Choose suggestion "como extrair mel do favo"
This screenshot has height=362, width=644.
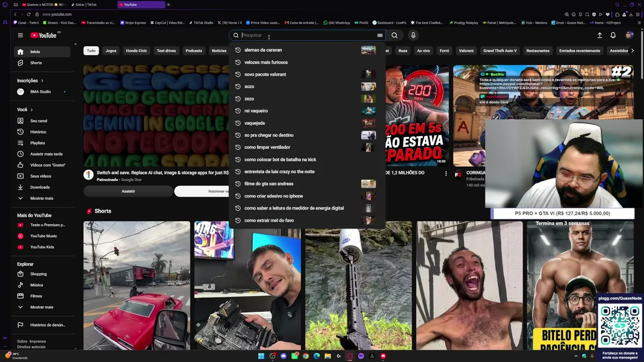[307, 220]
